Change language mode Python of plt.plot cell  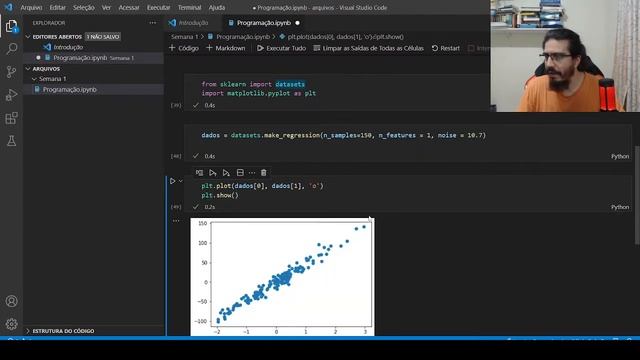point(620,207)
